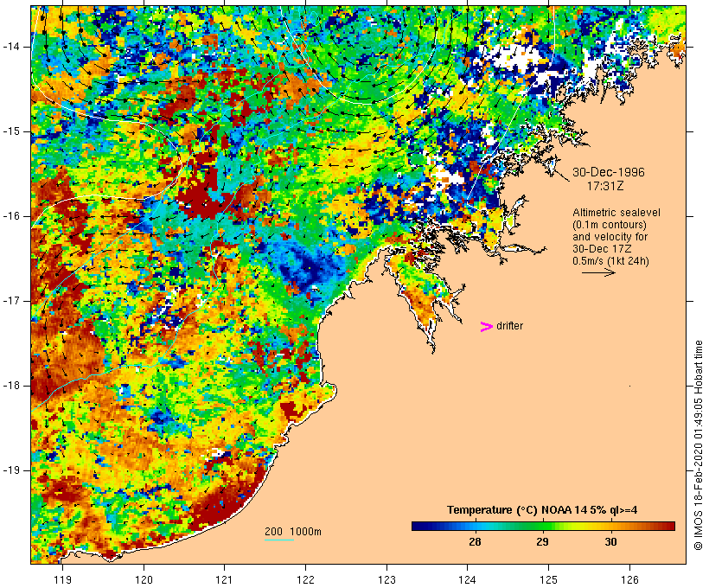Click the '126' longitude axis label

[x=629, y=579]
